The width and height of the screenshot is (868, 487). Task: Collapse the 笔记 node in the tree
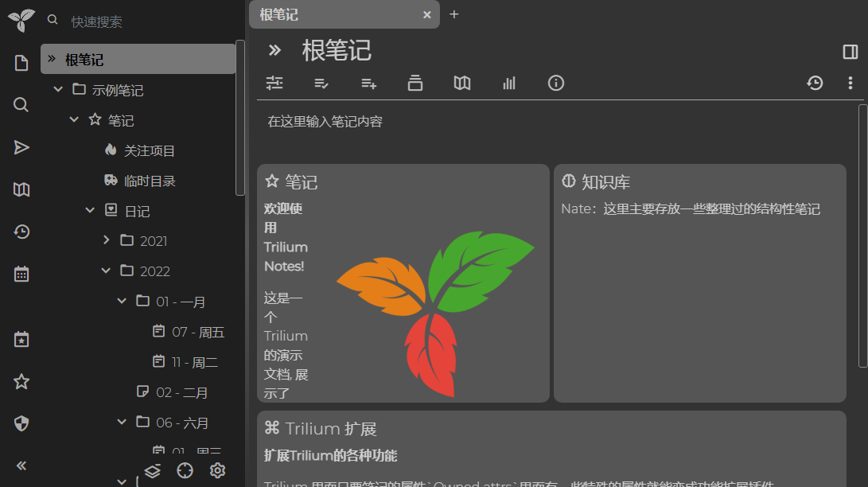tap(74, 119)
